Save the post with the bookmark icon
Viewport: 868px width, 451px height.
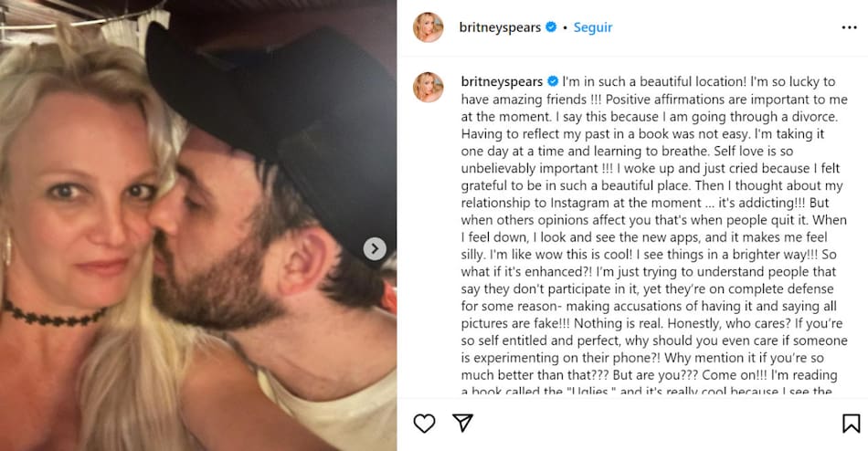click(851, 423)
